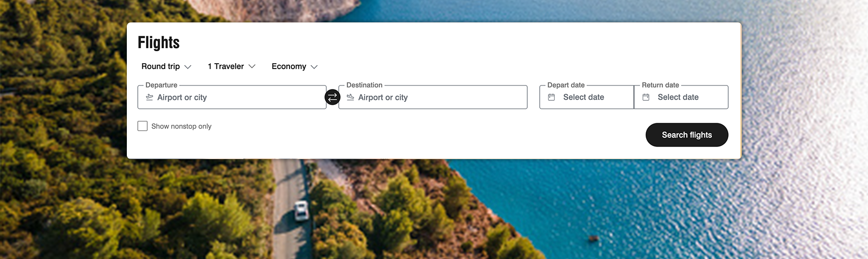The width and height of the screenshot is (868, 259).
Task: Toggle the nonstop only label text
Action: click(x=181, y=126)
